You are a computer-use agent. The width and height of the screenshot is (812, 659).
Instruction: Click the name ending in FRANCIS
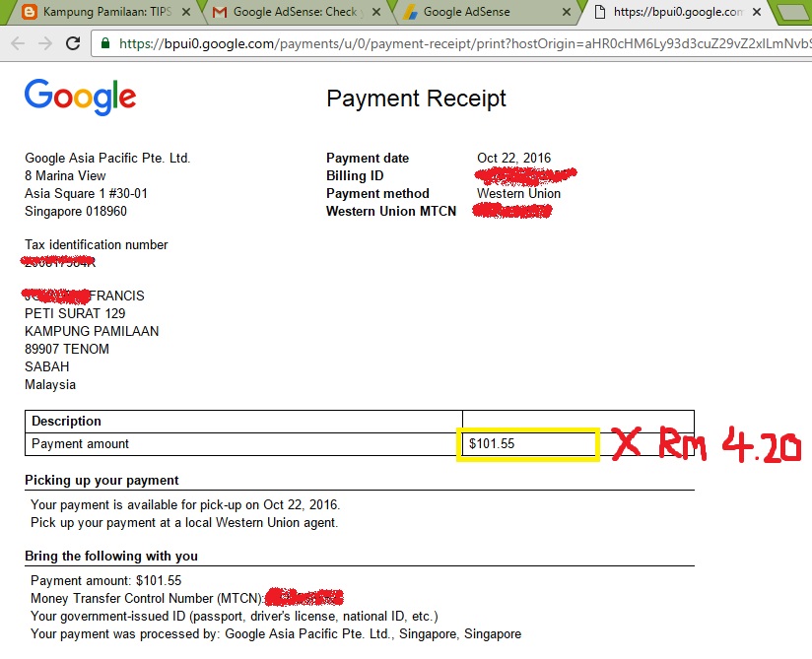tap(85, 296)
